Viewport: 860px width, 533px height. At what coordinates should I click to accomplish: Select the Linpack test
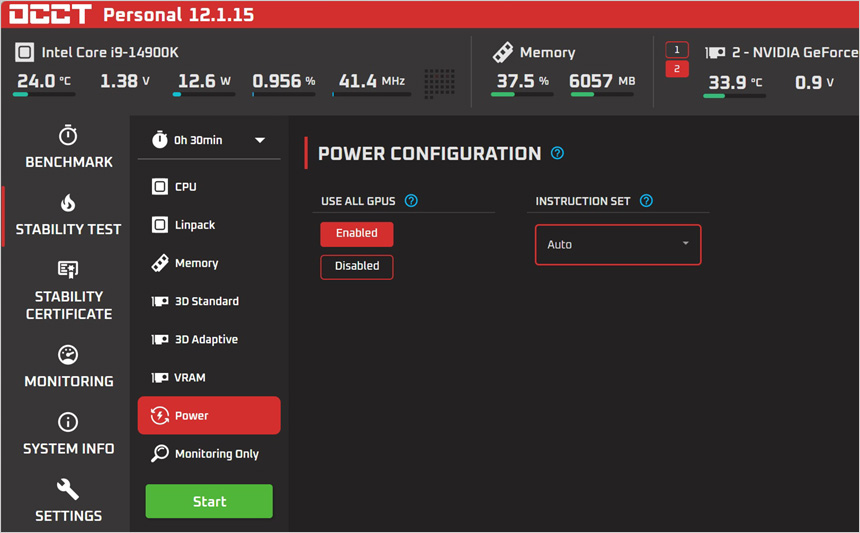pos(194,225)
